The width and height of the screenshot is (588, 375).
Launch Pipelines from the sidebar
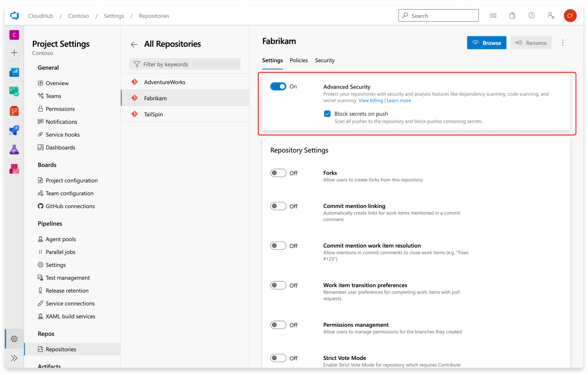[14, 130]
